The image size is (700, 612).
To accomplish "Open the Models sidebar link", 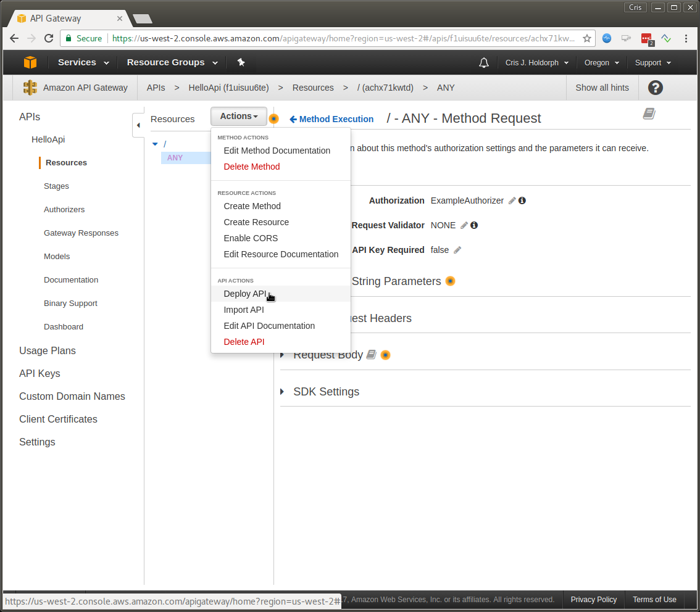I will (57, 257).
